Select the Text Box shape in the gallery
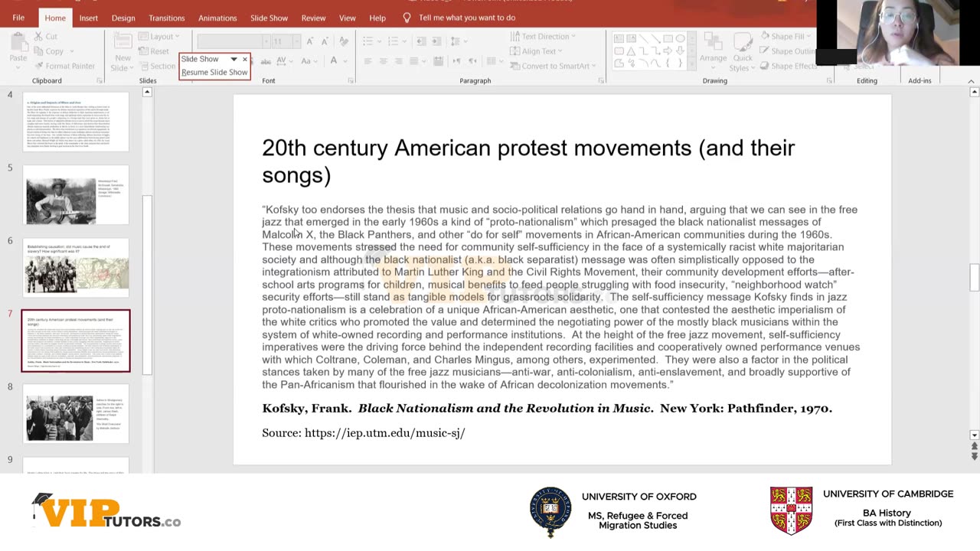 click(619, 38)
